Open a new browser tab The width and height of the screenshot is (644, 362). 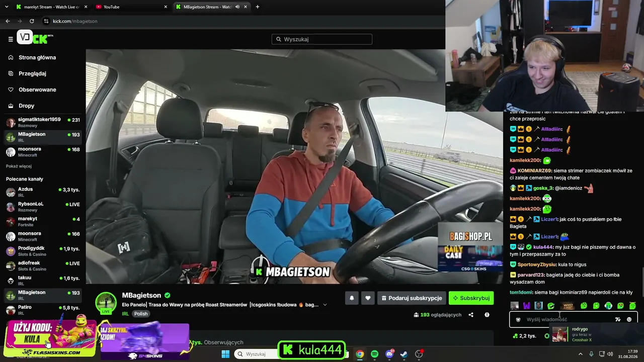click(258, 7)
